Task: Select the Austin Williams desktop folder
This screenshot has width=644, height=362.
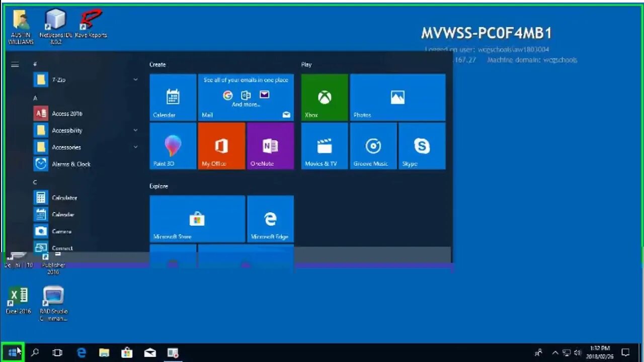Action: tap(21, 27)
